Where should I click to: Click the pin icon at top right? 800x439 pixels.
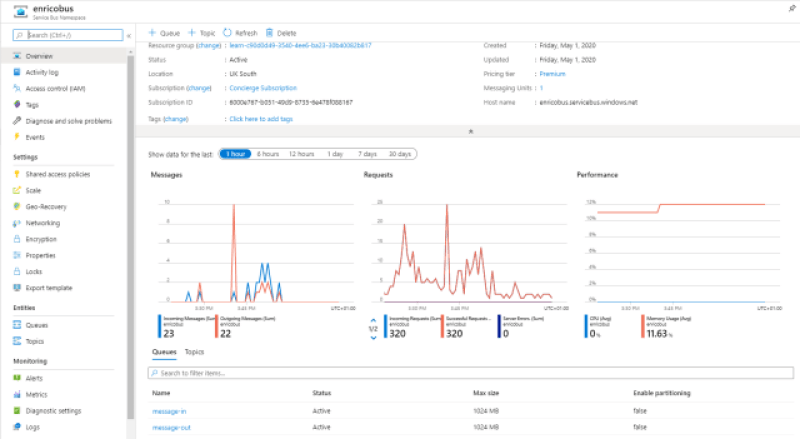coord(792,8)
